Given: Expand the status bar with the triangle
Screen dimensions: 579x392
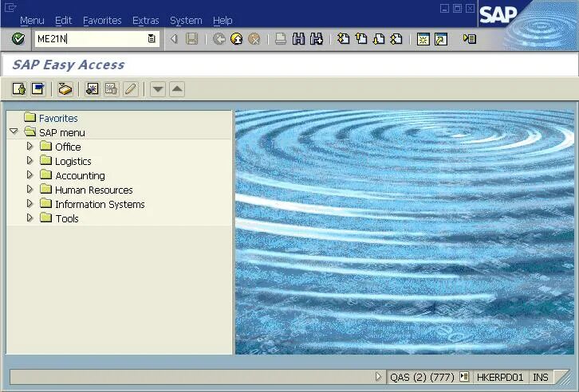Looking at the screenshot, I should click(378, 377).
